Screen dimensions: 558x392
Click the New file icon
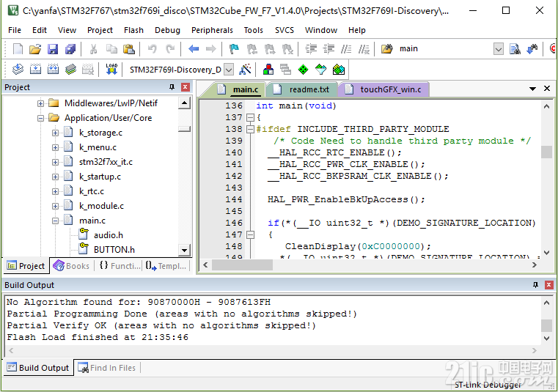tap(18, 49)
